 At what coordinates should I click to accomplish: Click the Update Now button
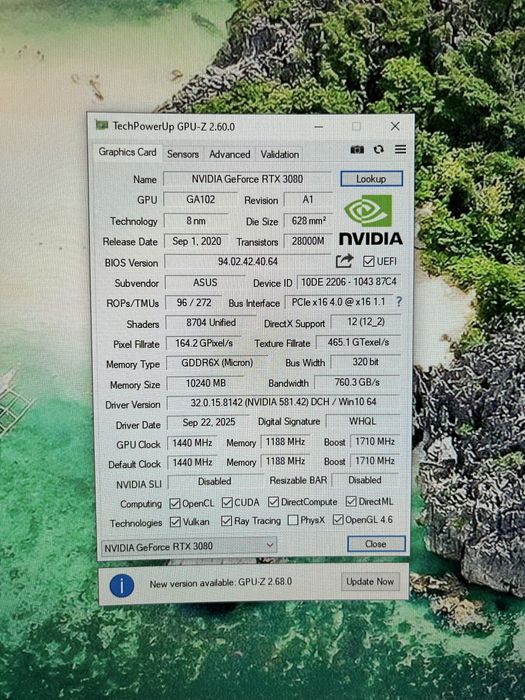pos(370,582)
